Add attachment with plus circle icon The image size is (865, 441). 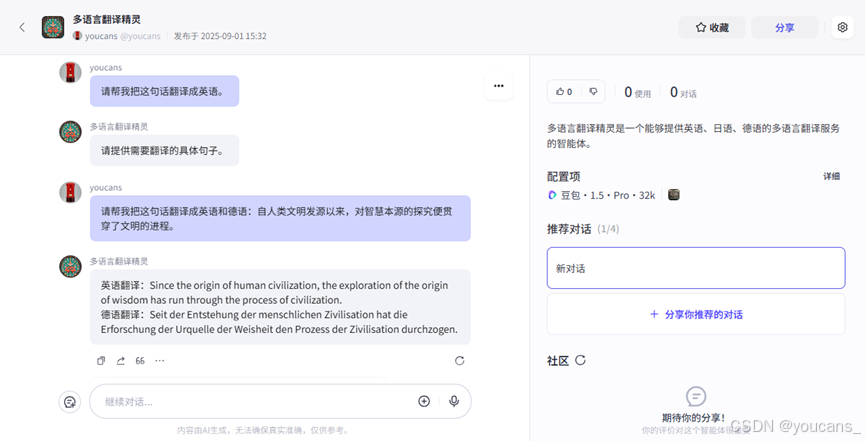[424, 401]
